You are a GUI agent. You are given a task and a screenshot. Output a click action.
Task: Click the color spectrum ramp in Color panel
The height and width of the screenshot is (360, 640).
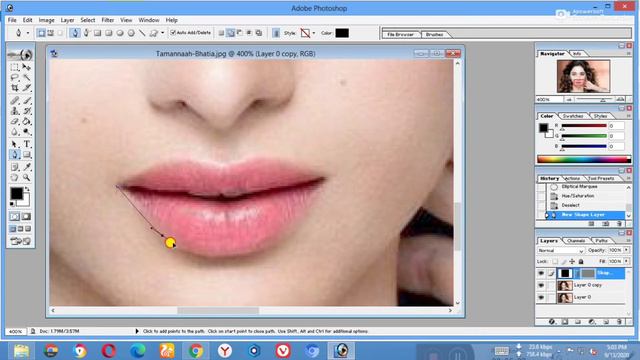(584, 159)
